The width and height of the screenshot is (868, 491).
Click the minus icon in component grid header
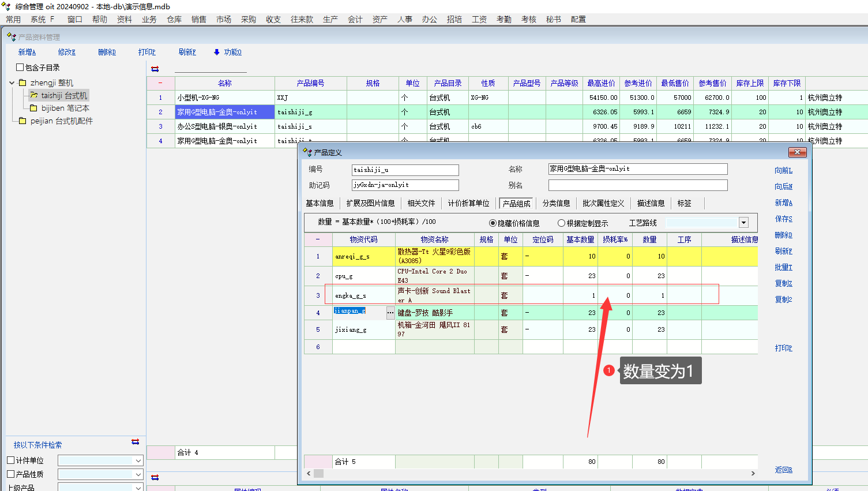click(x=318, y=239)
